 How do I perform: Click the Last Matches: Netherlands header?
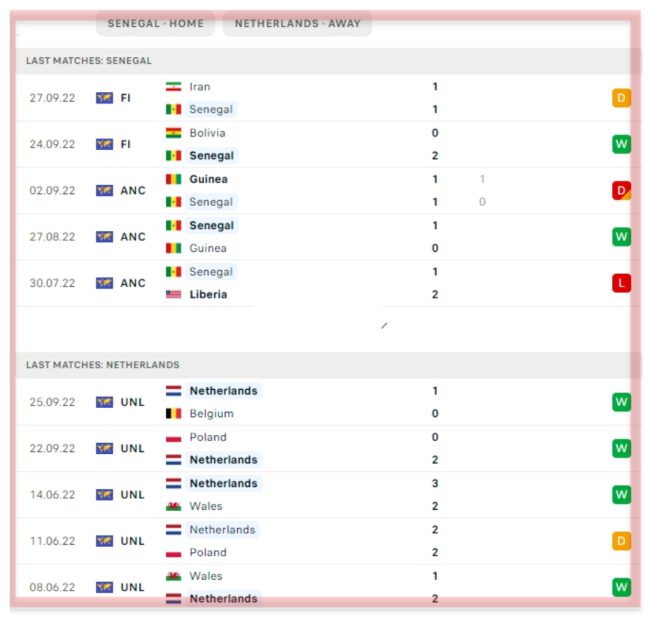coord(103,365)
